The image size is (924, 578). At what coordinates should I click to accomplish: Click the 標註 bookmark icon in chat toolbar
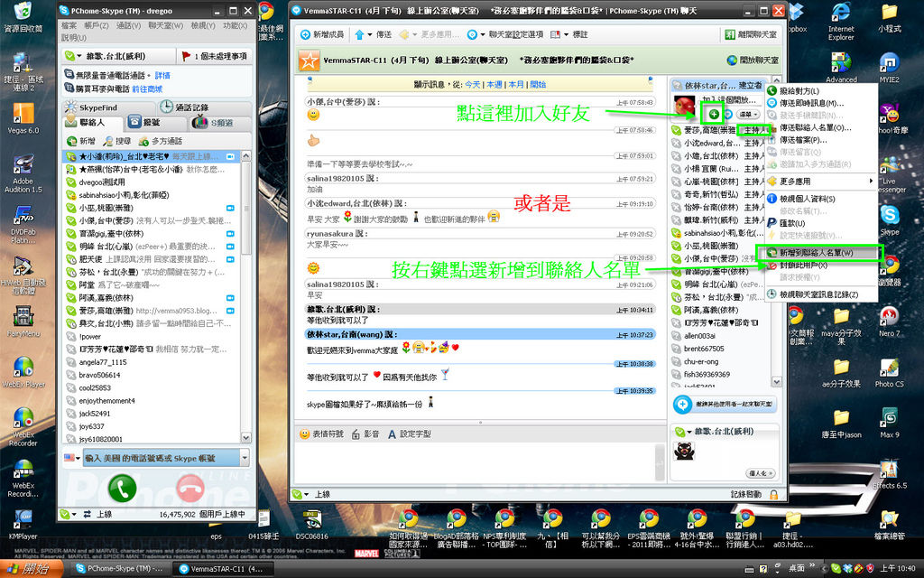(555, 35)
